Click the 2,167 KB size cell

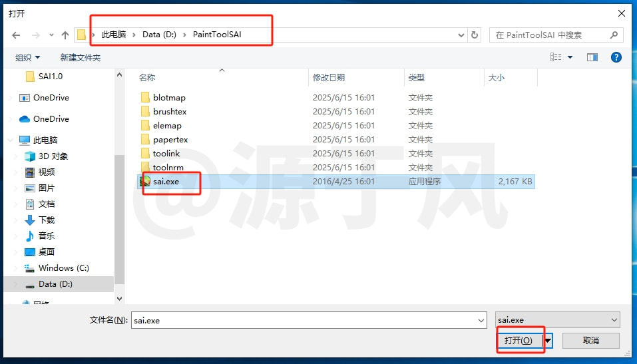click(x=515, y=182)
